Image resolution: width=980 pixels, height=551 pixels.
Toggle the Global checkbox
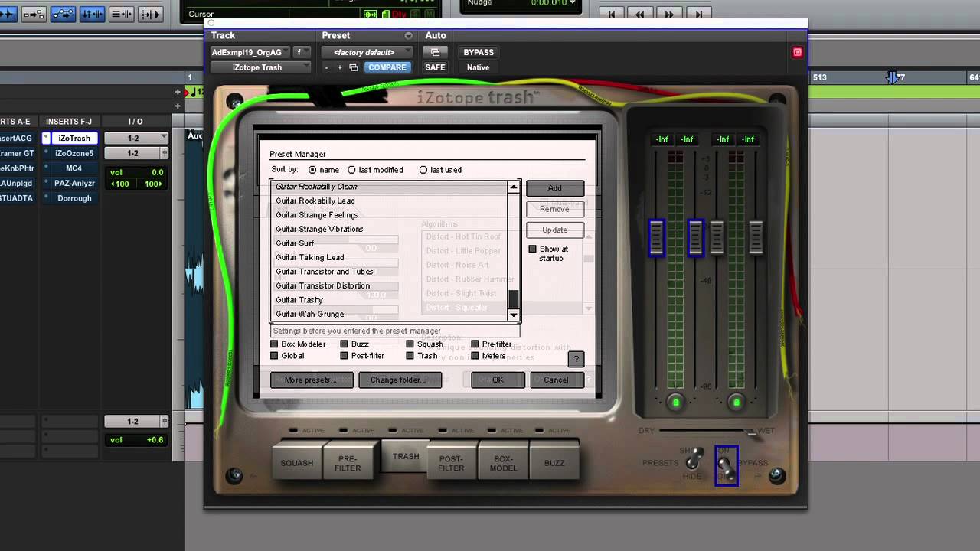tap(274, 356)
